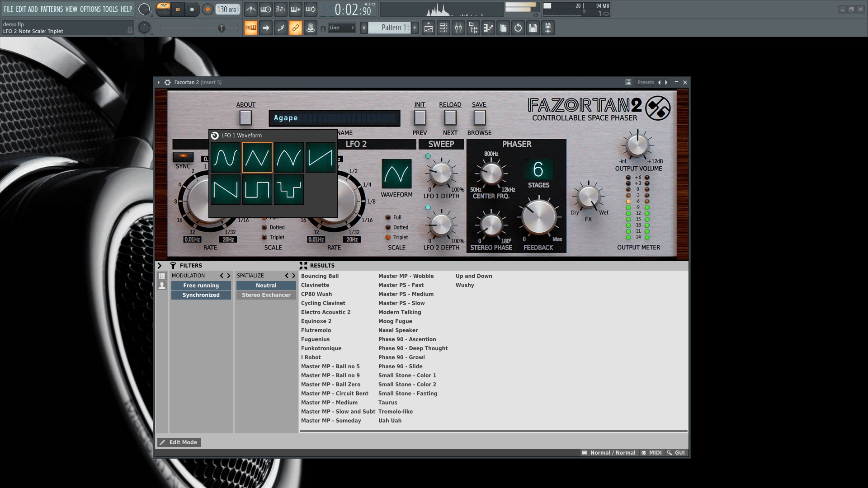Select LFO 2 Triplet scale option
868x488 pixels.
tap(388, 237)
